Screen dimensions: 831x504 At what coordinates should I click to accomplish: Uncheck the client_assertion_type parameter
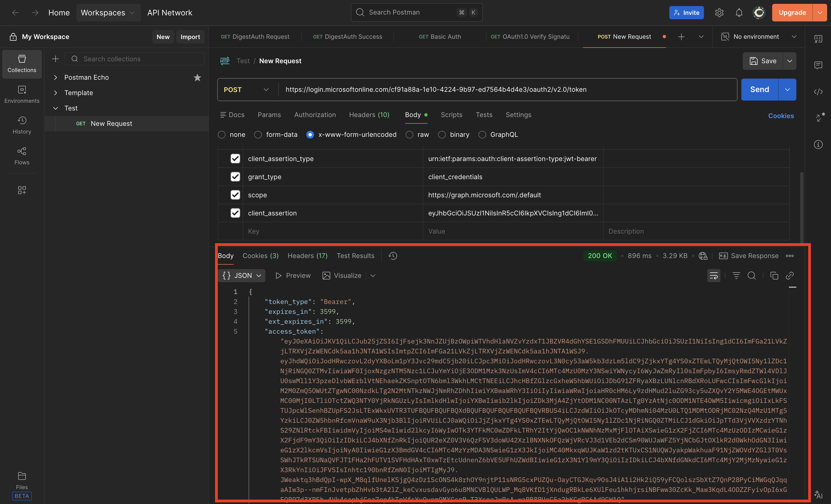[235, 159]
